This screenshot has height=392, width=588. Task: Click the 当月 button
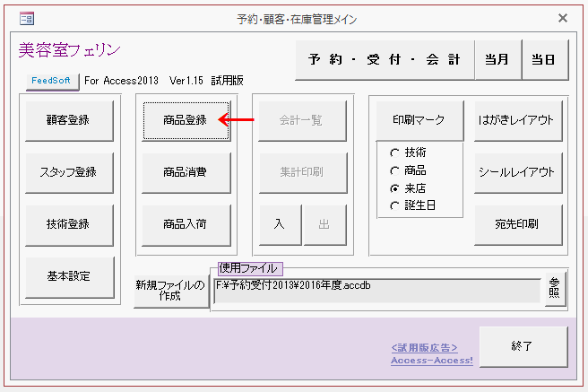click(497, 59)
